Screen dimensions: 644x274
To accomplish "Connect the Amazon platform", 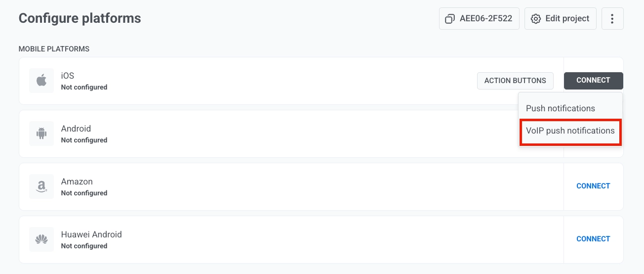I will tap(593, 186).
